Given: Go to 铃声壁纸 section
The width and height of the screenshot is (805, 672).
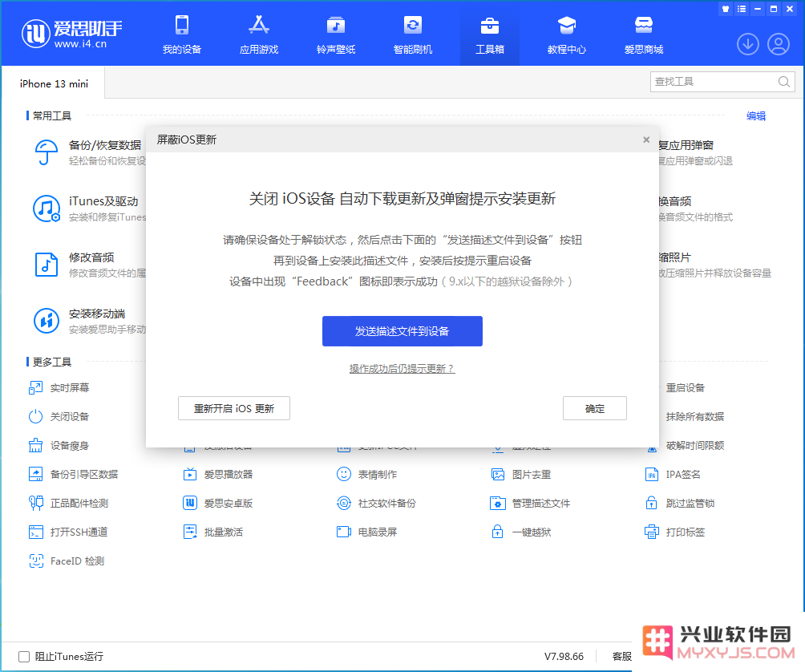Looking at the screenshot, I should pos(336,35).
